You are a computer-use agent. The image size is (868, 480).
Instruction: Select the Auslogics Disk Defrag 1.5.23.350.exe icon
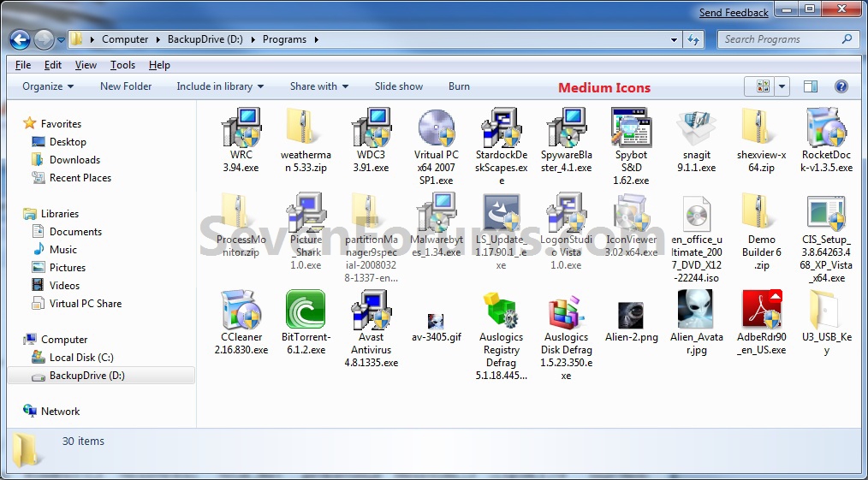point(567,311)
